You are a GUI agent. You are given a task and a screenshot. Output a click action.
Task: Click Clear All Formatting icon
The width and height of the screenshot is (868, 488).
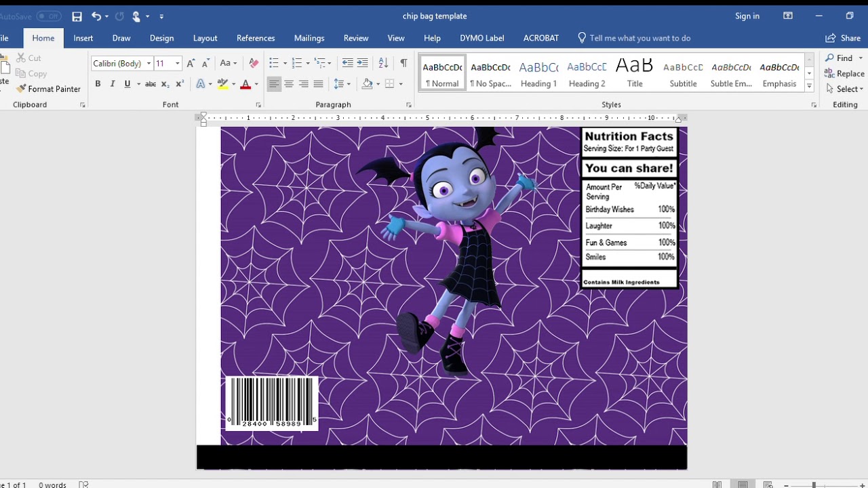tap(254, 63)
